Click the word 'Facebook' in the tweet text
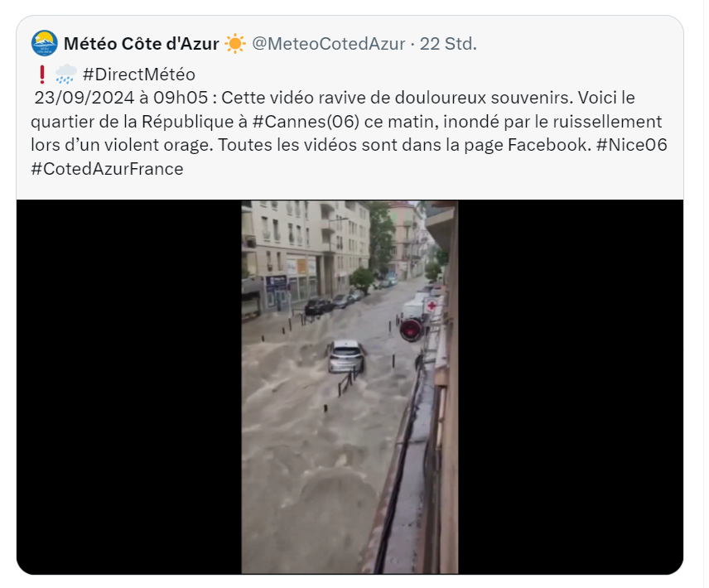The image size is (709, 588). [x=547, y=145]
